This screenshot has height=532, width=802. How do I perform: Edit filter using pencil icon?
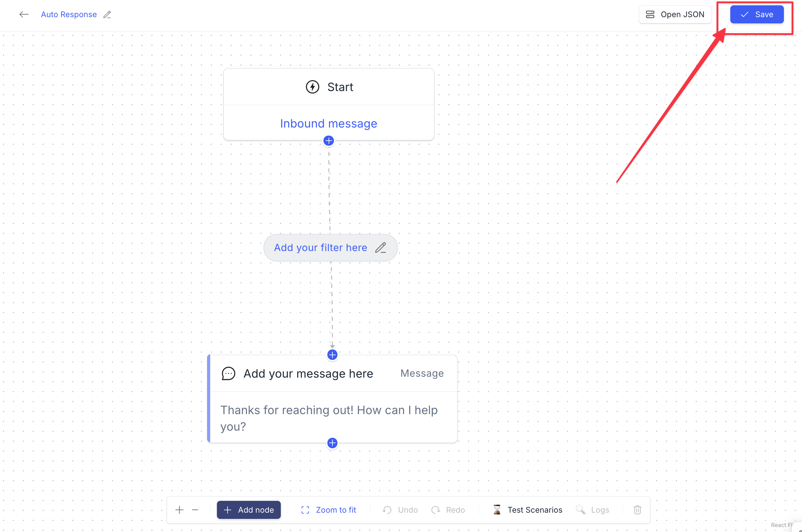coord(381,248)
